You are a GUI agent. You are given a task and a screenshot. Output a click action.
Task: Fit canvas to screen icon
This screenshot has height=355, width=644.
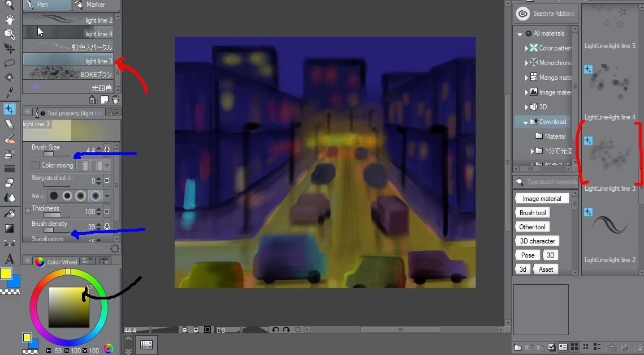click(x=208, y=330)
